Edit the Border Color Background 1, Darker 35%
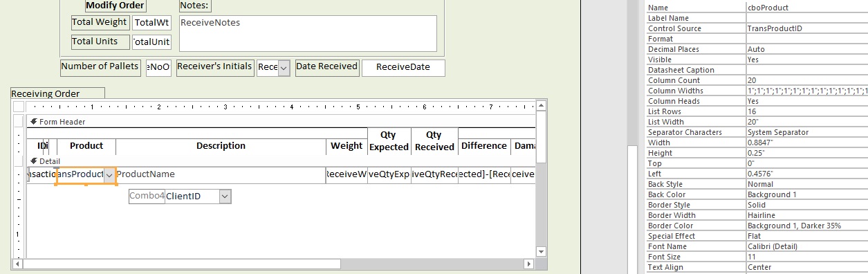This screenshot has height=274, width=868. click(807, 226)
